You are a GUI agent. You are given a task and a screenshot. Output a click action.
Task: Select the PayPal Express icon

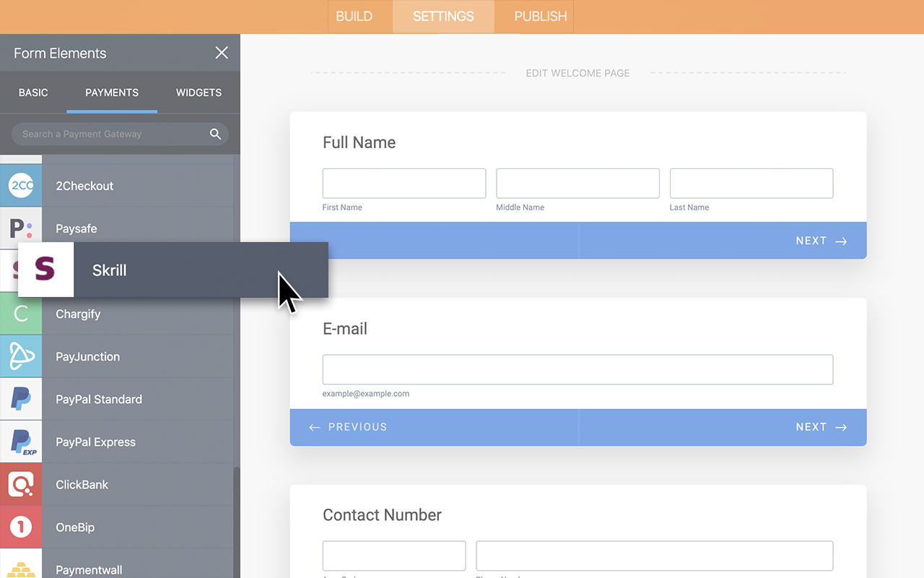point(21,441)
